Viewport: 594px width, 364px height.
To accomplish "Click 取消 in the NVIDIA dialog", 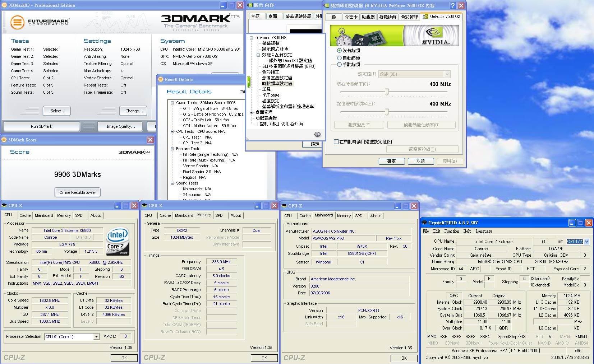I will coord(421,161).
